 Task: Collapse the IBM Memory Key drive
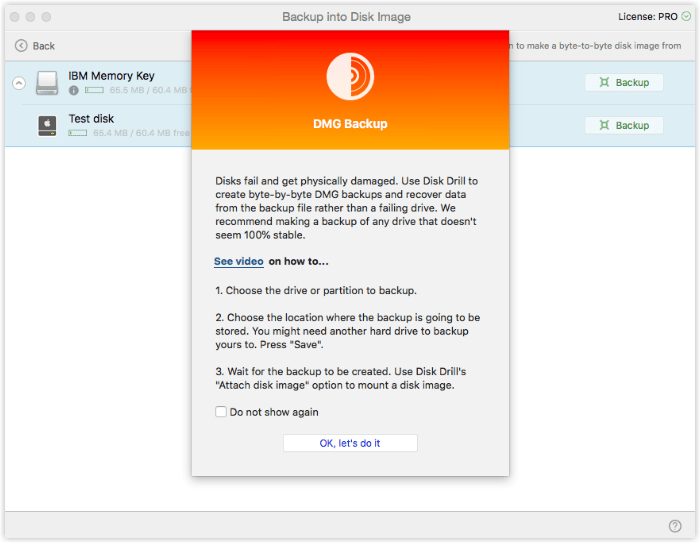pos(19,83)
